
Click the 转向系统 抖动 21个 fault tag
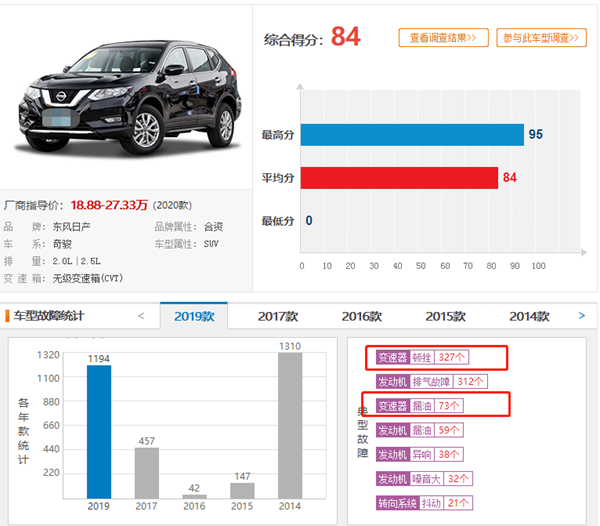(x=424, y=503)
